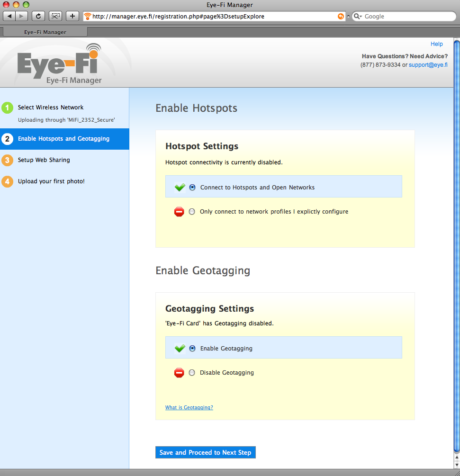Viewport: 460px width, 476px height.
Task: Select the Enable Geotagging radio button
Action: coord(192,348)
